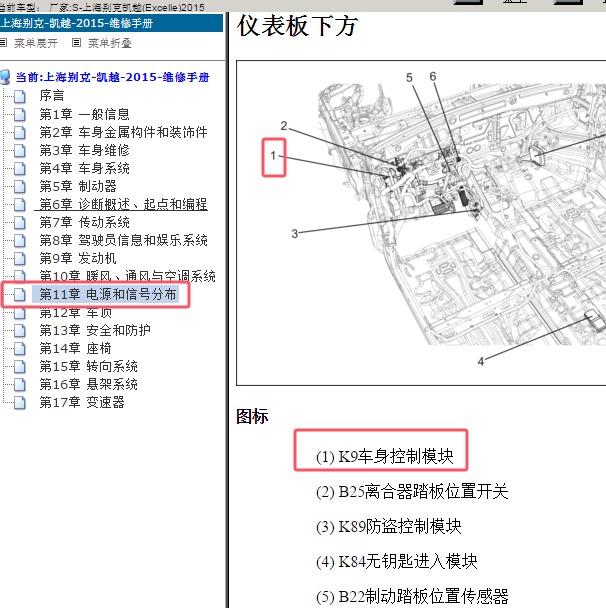This screenshot has width=606, height=608.
Task: Select 第16章 悬架系统 chapter
Action: 88,384
